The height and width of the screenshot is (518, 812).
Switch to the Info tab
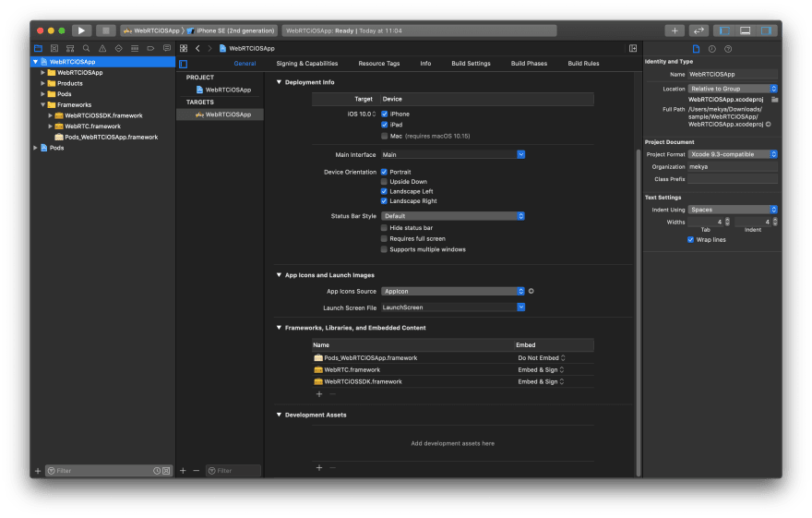[x=425, y=63]
